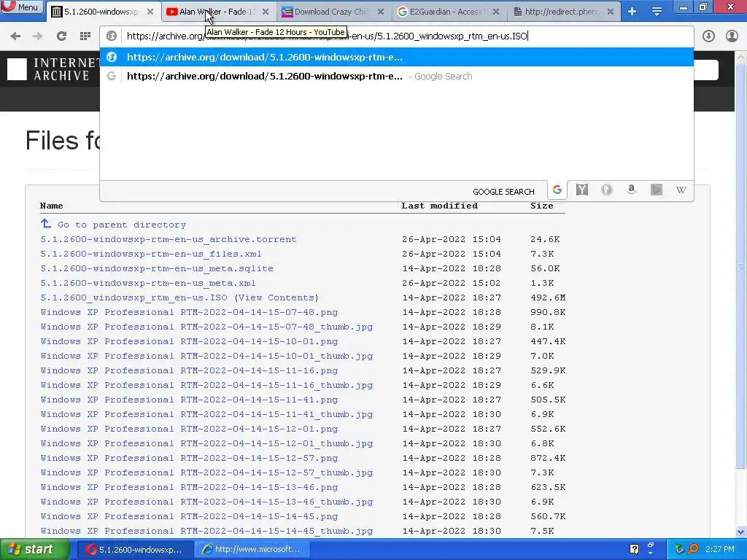This screenshot has height=560, width=747.
Task: Choose the Google Search suggestion row
Action: pyautogui.click(x=396, y=76)
